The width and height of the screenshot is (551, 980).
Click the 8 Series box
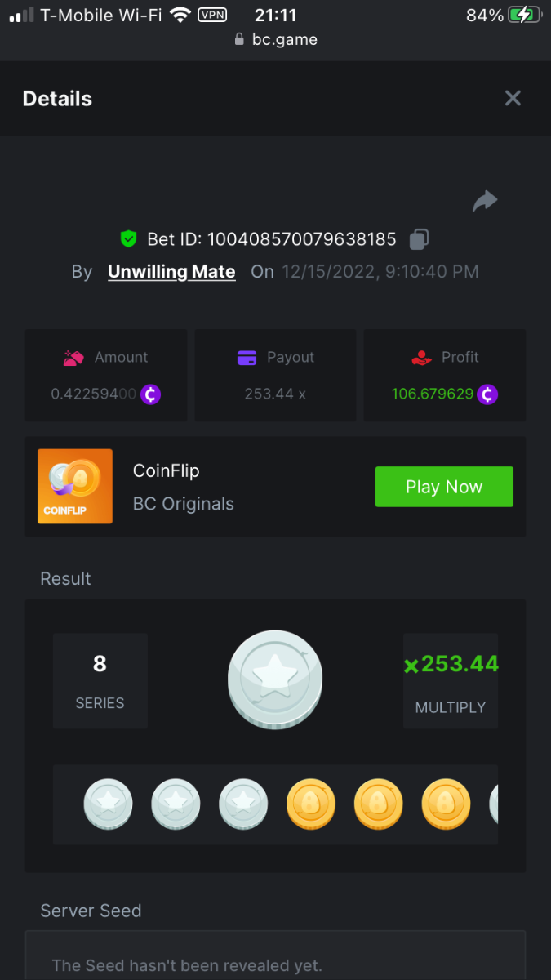click(100, 680)
